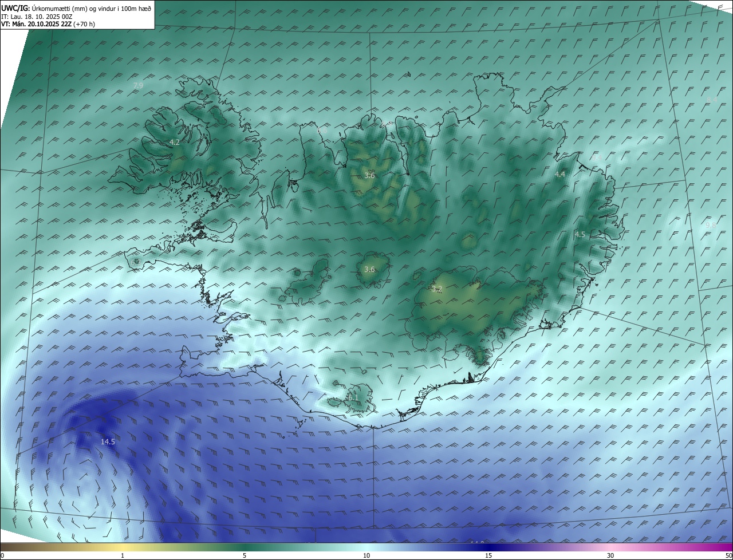Click the color scale tick labeled 50
Screen dimensions: 733x560
pyautogui.click(x=728, y=555)
